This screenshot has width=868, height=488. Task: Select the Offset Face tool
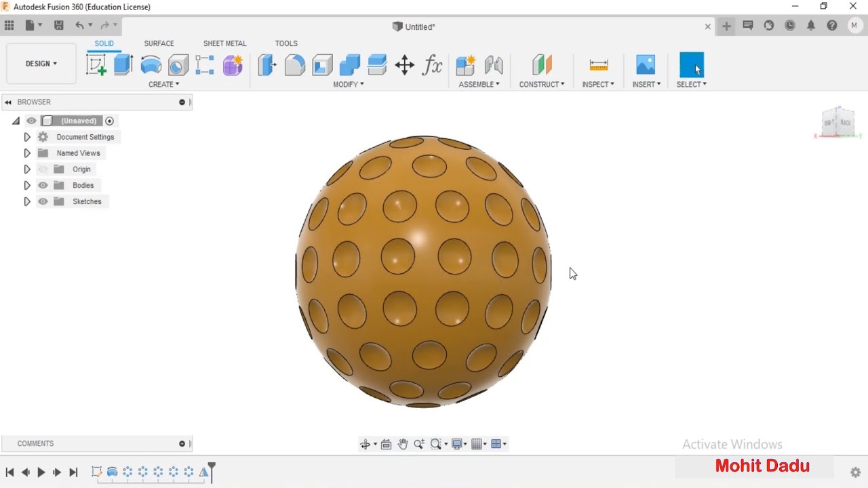point(377,65)
